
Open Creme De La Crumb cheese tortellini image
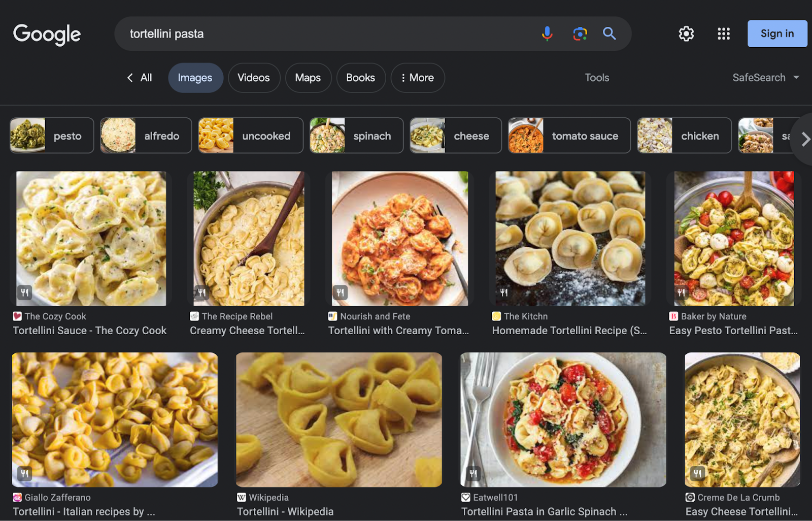(x=742, y=420)
